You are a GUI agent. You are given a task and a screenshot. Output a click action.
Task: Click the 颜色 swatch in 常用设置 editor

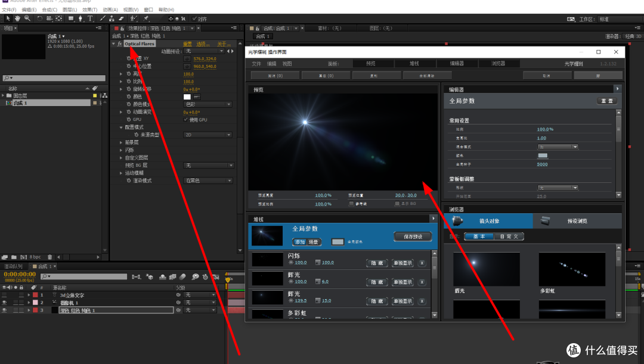[x=543, y=155]
